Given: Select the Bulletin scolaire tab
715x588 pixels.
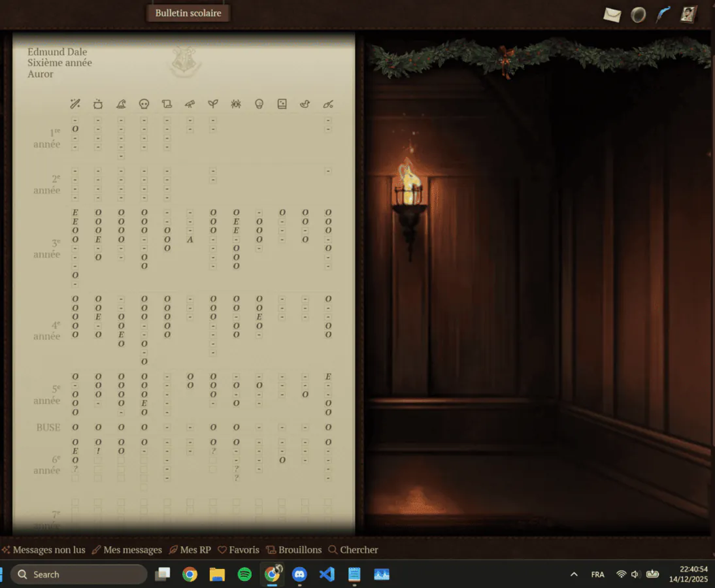Looking at the screenshot, I should click(188, 13).
